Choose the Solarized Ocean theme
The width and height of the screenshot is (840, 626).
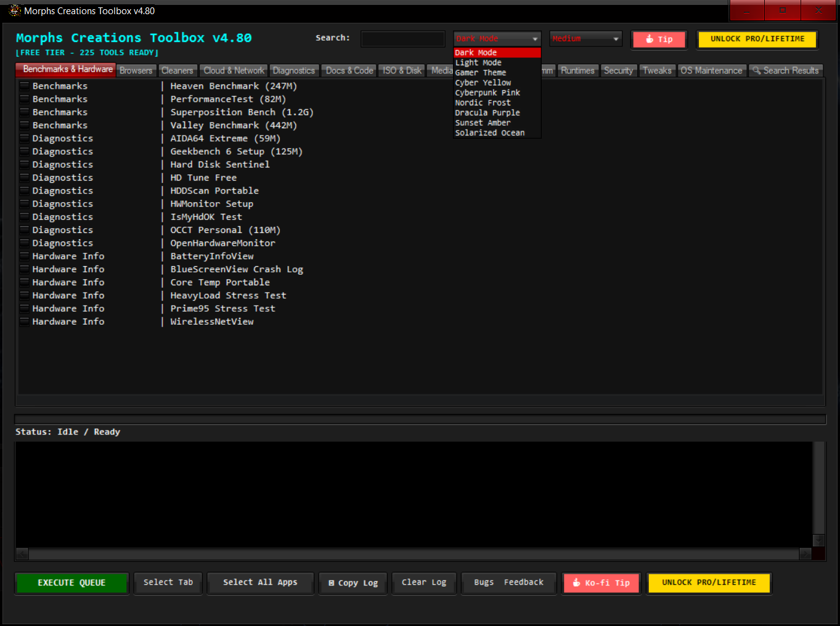pos(497,132)
